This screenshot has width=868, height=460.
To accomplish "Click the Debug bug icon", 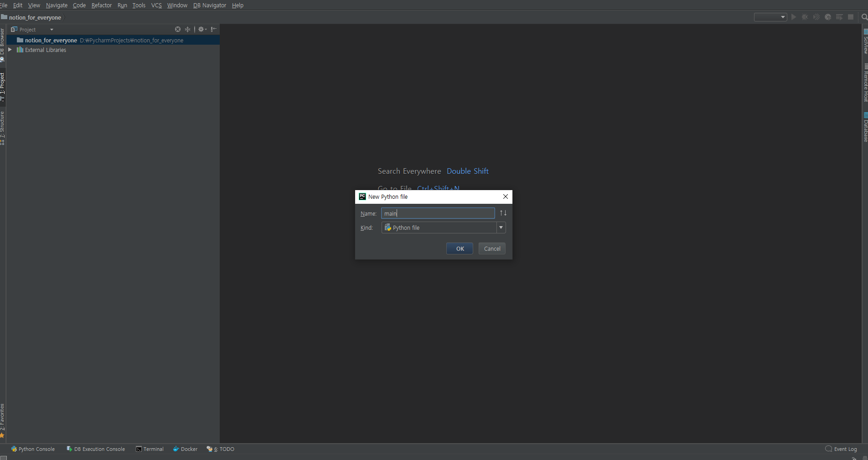I will pyautogui.click(x=805, y=17).
